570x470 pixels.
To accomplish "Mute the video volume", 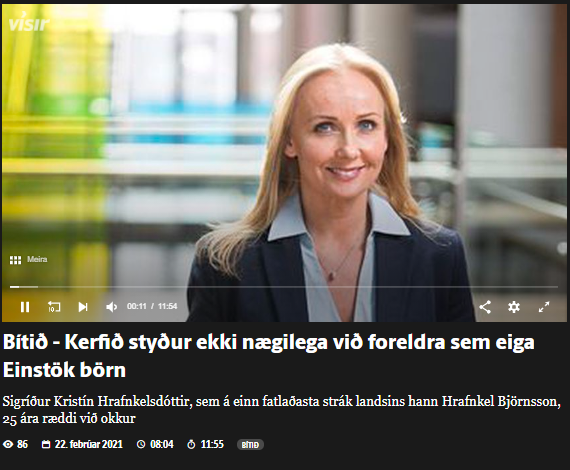I will click(x=111, y=307).
